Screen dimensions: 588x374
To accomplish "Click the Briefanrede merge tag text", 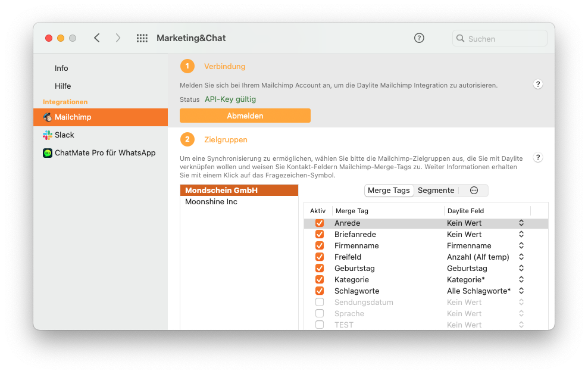I will (x=355, y=234).
